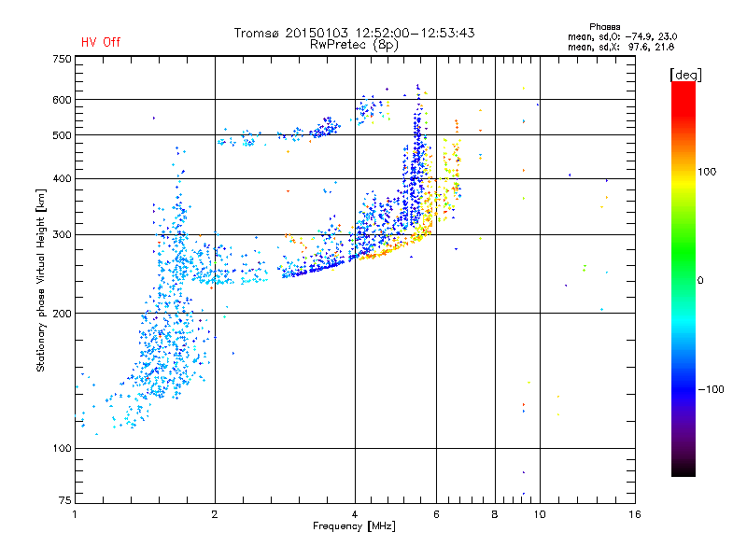747x560 pixels.
Task: Click the 'Phases' header text
Action: [604, 27]
